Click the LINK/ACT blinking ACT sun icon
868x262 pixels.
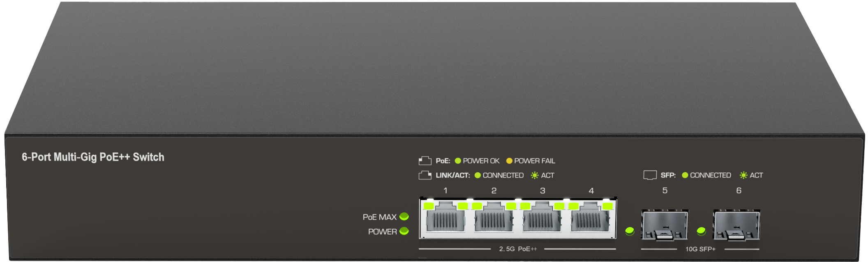(x=534, y=175)
